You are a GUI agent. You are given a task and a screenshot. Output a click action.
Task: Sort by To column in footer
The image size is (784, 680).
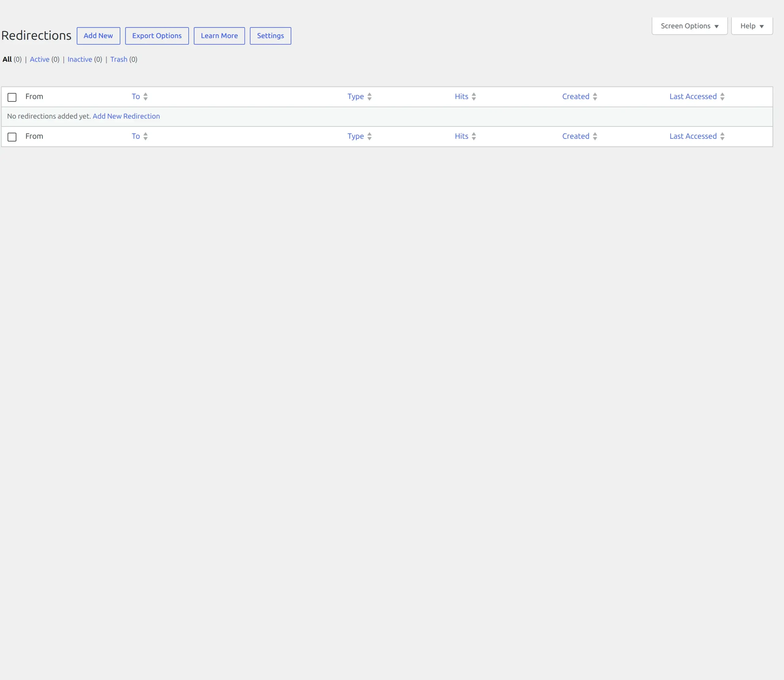(136, 136)
